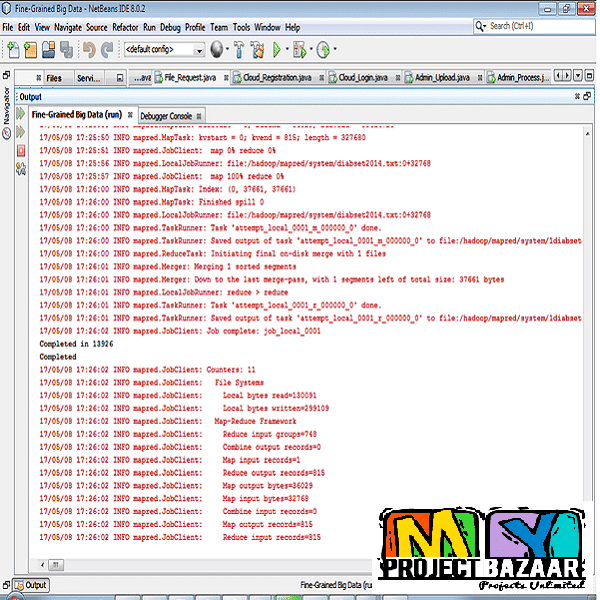Click the Undo arrow icon

click(x=89, y=48)
